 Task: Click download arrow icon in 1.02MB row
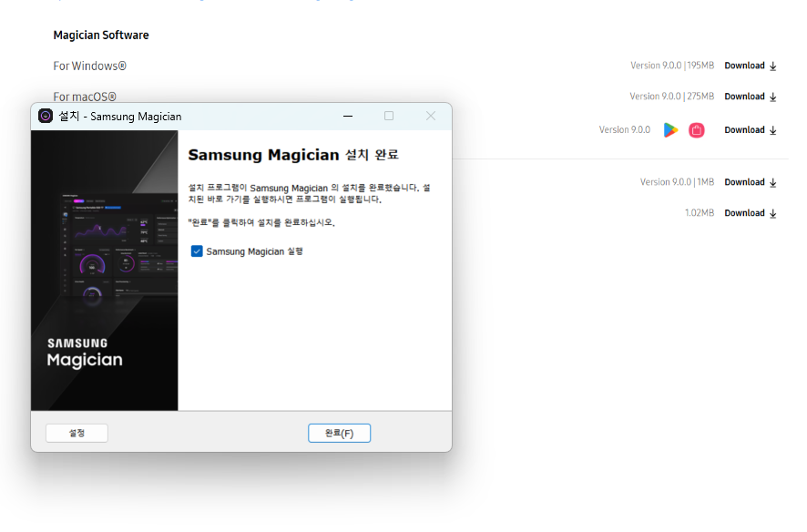773,213
